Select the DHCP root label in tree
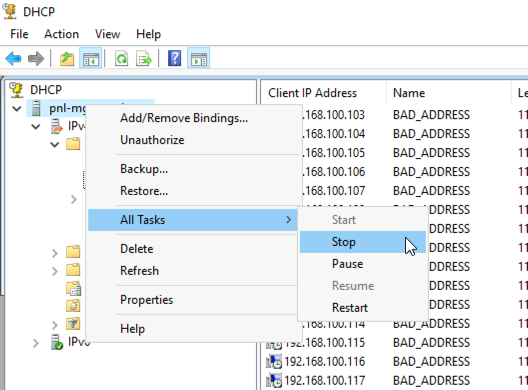The width and height of the screenshot is (528, 390). click(x=46, y=90)
